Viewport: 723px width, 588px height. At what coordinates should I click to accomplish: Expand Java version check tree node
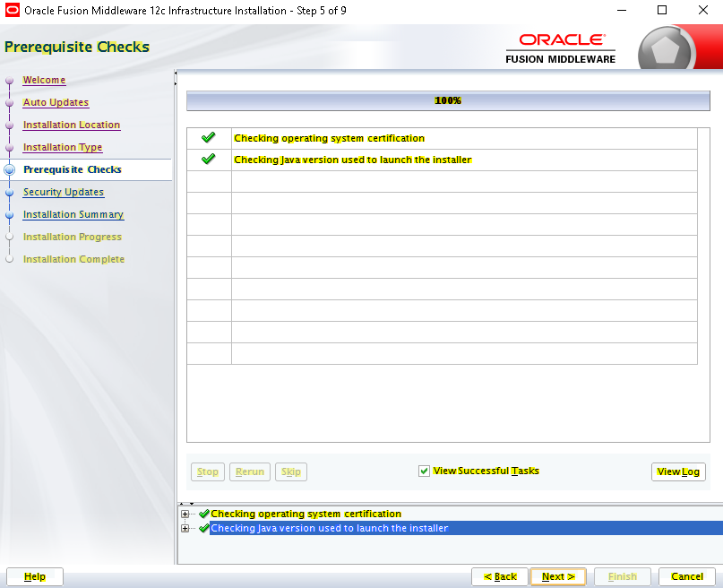[185, 528]
